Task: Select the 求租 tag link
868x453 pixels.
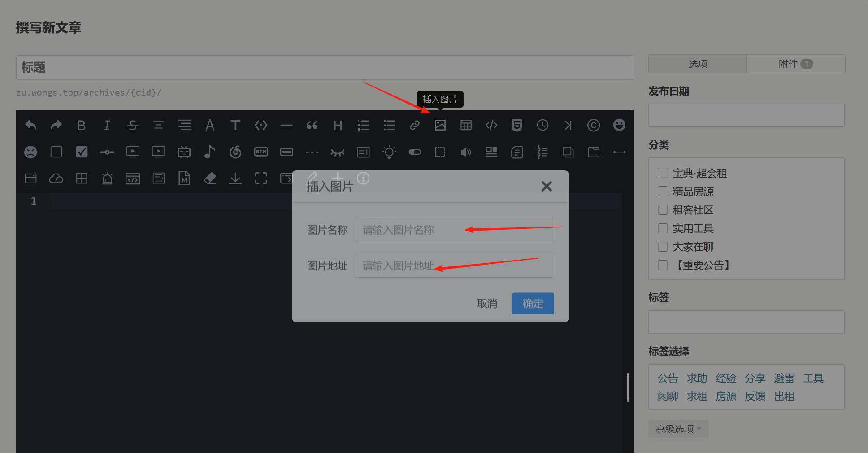Action: click(697, 396)
